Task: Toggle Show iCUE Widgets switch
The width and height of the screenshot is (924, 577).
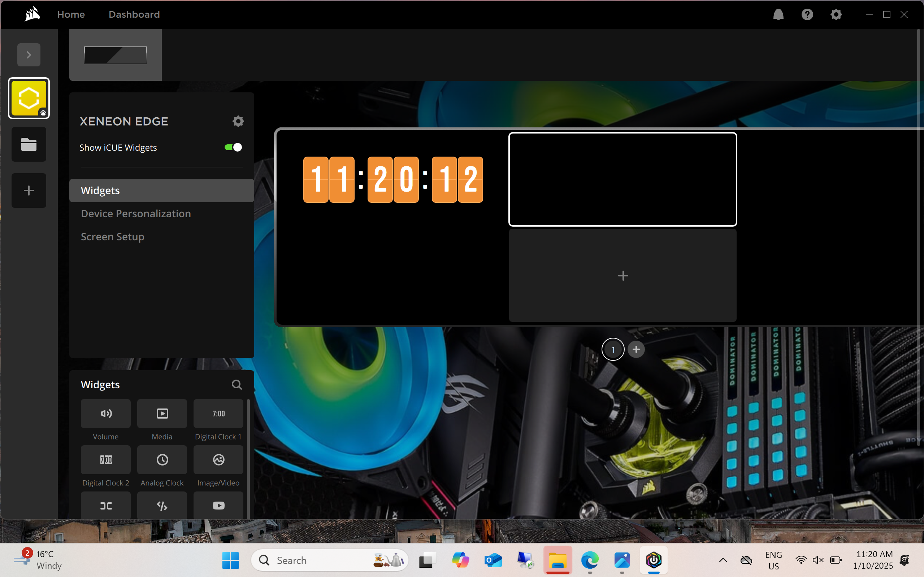Action: 233,147
